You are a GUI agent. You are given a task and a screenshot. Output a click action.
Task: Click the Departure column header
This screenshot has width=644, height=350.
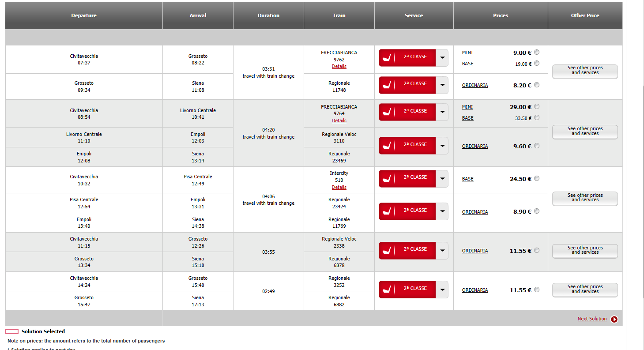pos(84,15)
